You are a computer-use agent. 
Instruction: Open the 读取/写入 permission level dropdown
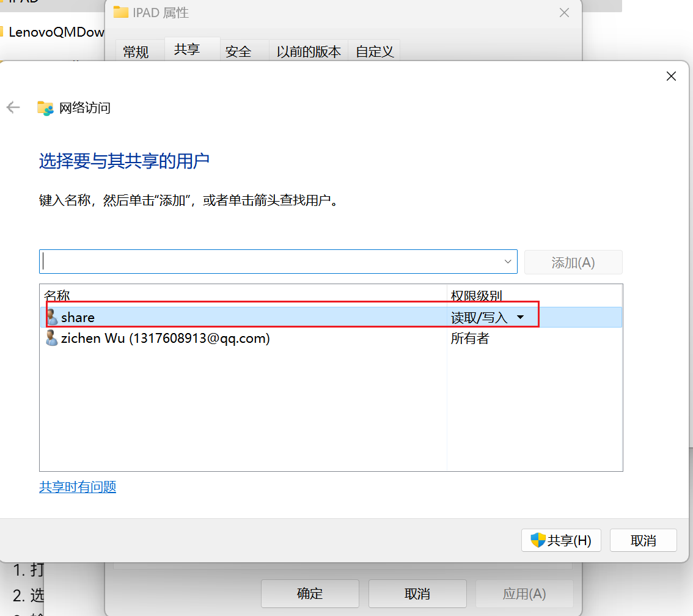[x=521, y=317]
